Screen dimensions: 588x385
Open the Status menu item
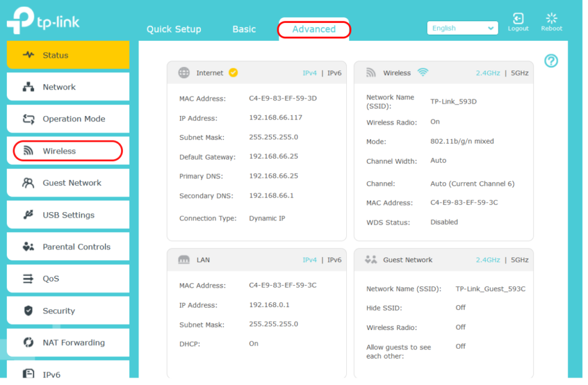(68, 55)
